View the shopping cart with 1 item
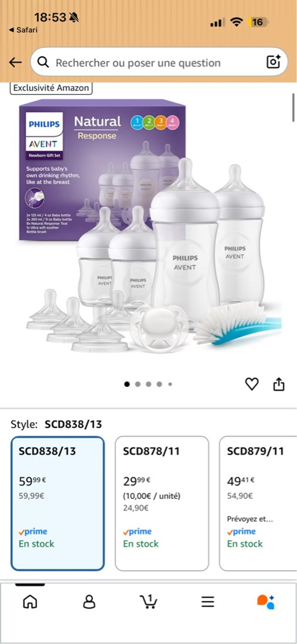297x644 pixels. (148, 601)
